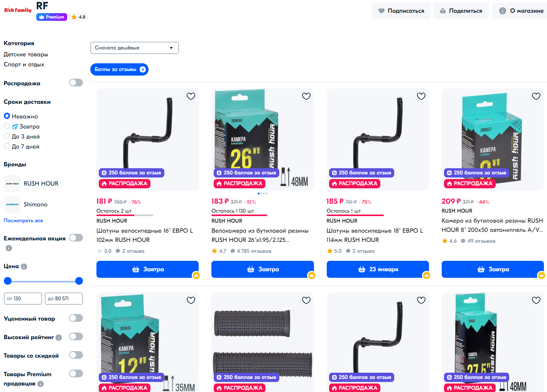Click the Shimano brand logo
547x392 pixels.
(12, 204)
